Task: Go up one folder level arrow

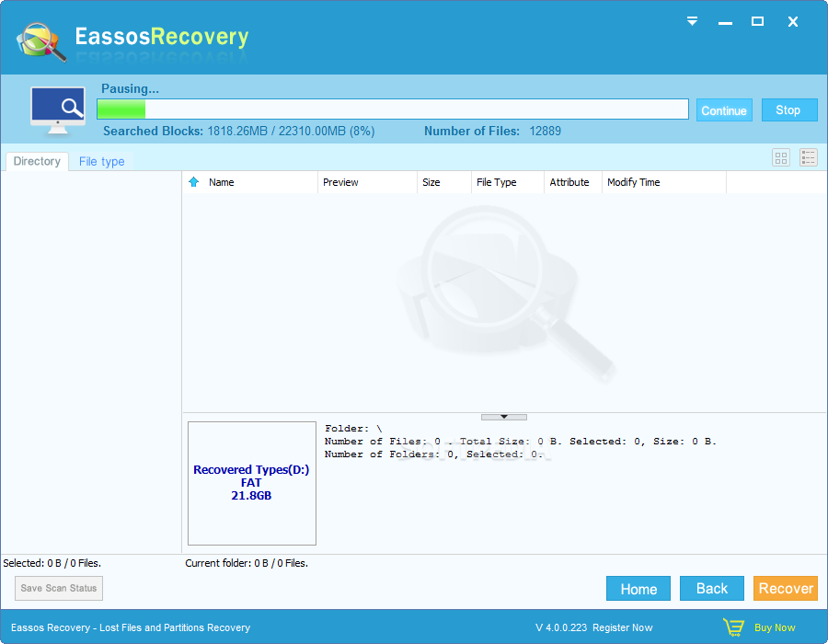Action: point(194,182)
